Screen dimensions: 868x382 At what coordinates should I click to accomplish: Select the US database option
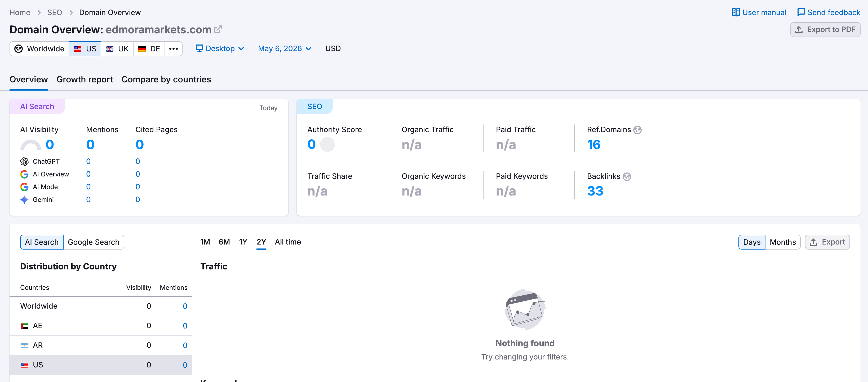pos(85,49)
